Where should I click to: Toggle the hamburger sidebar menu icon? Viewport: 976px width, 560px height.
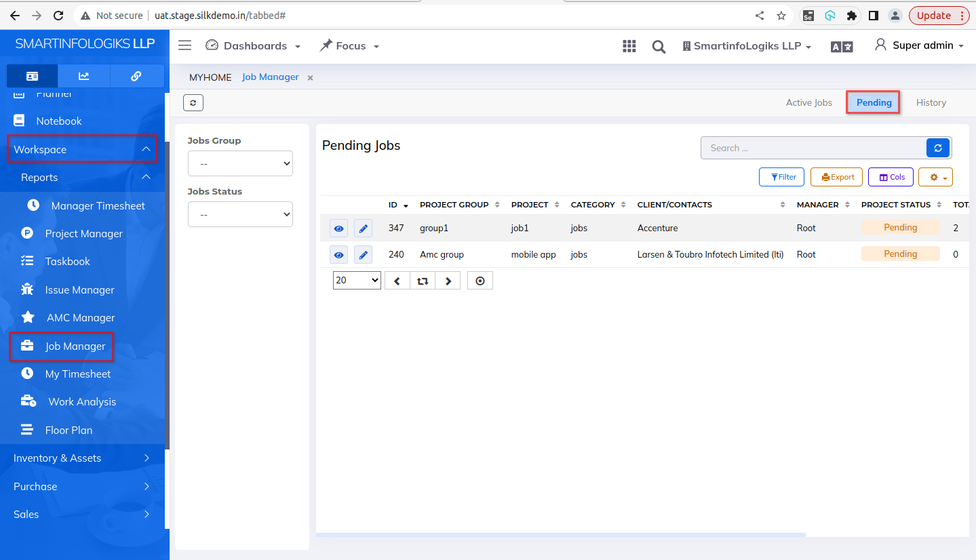pos(184,45)
